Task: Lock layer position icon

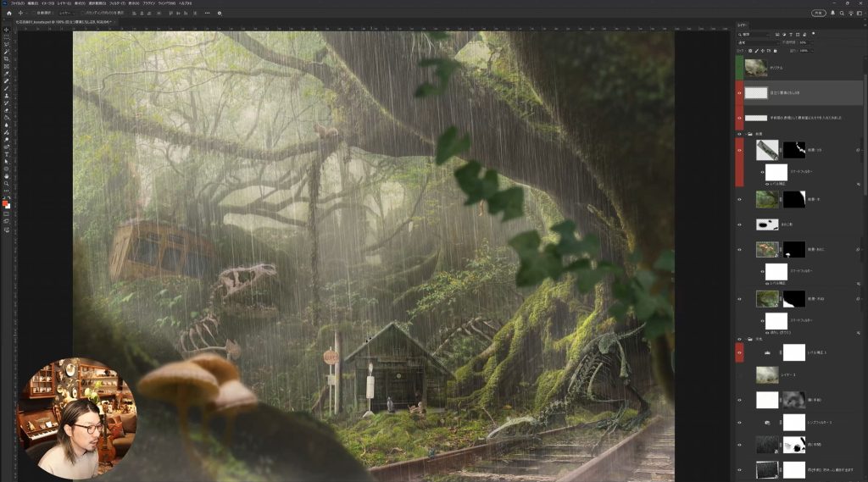Action: pos(762,51)
